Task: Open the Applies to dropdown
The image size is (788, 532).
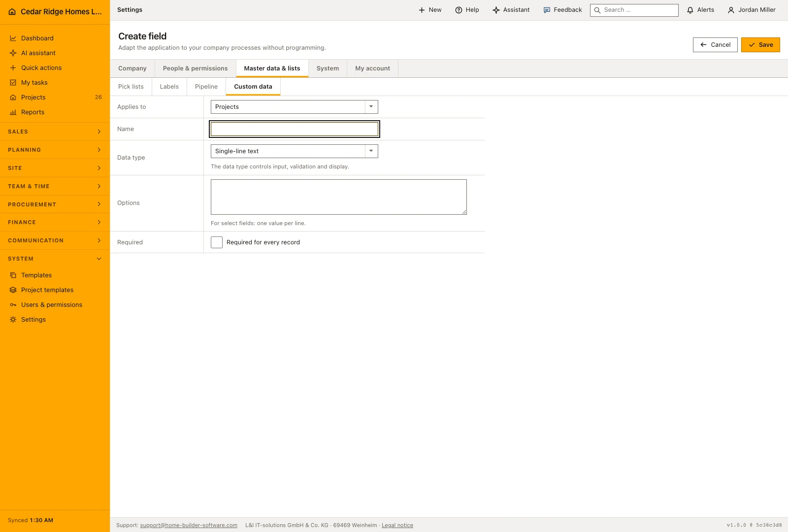Action: pos(295,107)
